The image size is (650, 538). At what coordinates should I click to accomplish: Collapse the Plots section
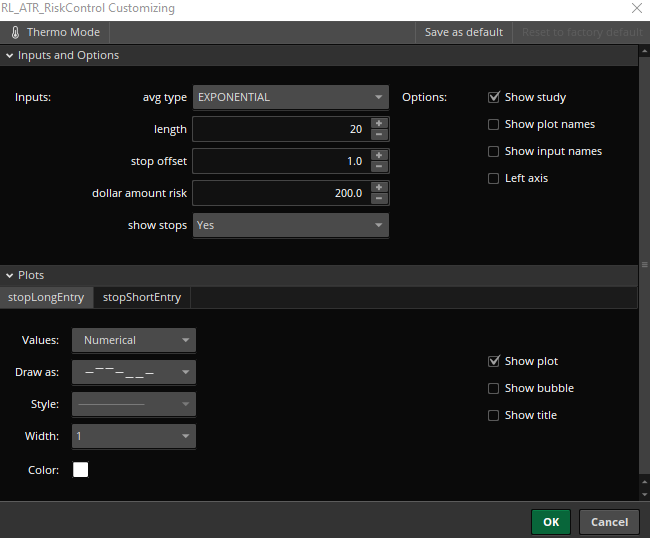[10, 275]
